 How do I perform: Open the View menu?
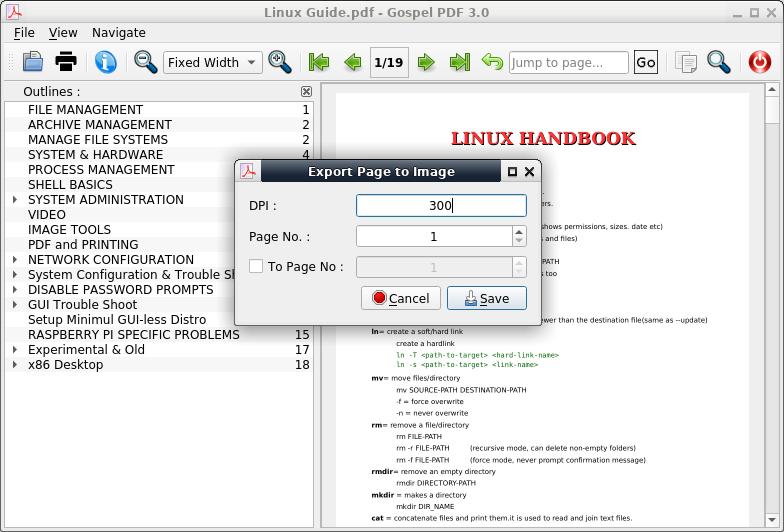point(63,32)
